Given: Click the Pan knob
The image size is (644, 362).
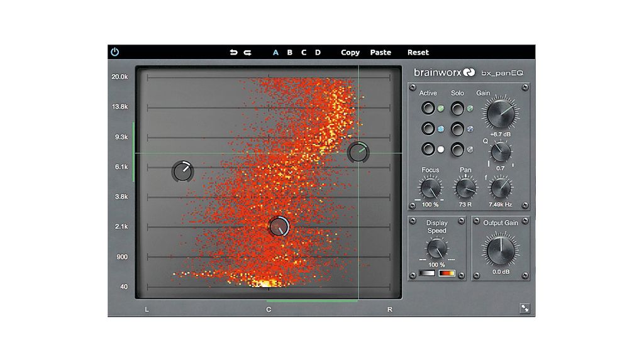Looking at the screenshot, I should click(465, 189).
